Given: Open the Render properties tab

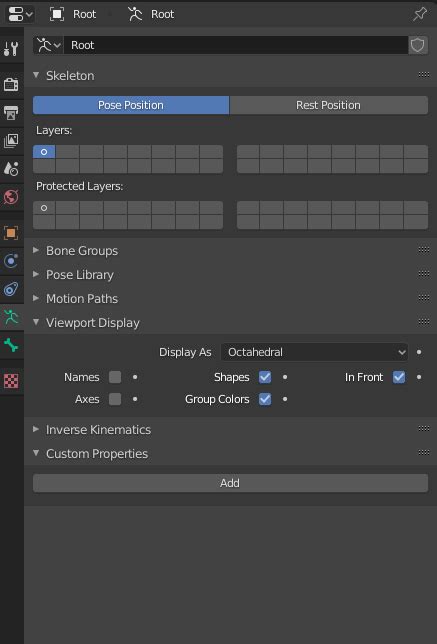Looking at the screenshot, I should (11, 84).
